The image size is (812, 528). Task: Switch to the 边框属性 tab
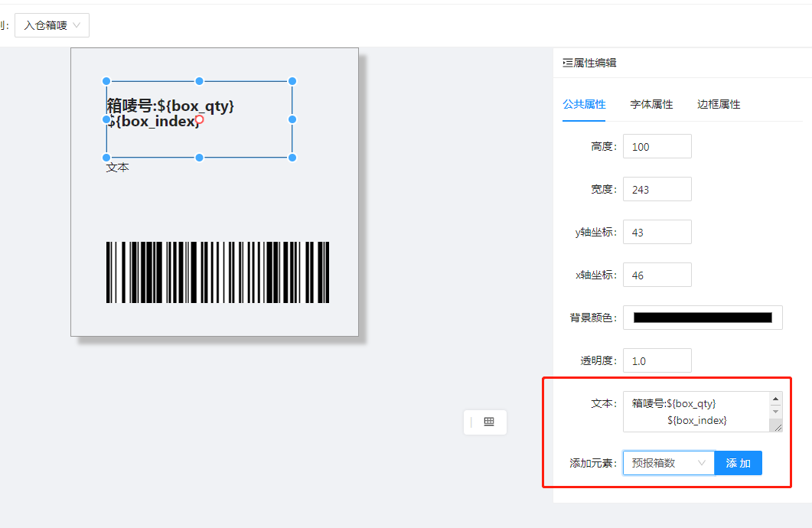[719, 104]
